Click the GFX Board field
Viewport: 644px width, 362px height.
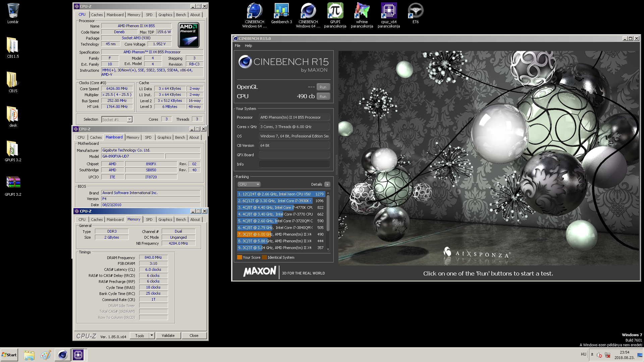[294, 155]
